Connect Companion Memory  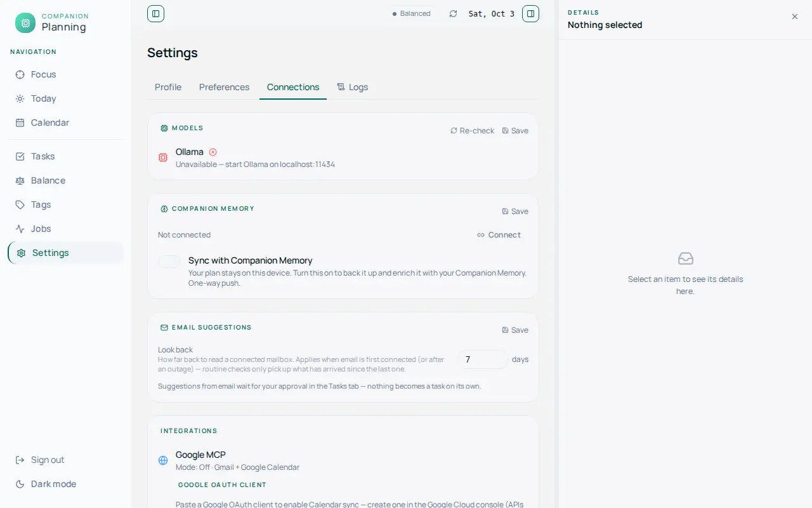pos(499,235)
